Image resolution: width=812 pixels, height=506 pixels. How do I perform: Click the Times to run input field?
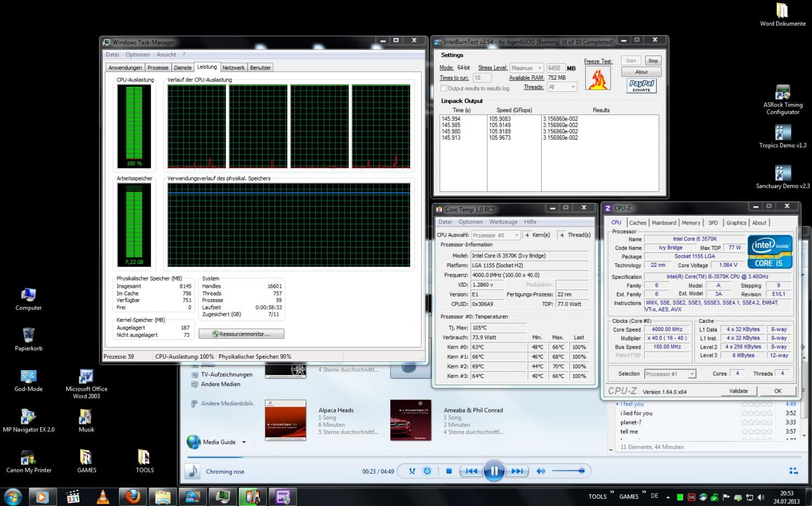(x=482, y=78)
